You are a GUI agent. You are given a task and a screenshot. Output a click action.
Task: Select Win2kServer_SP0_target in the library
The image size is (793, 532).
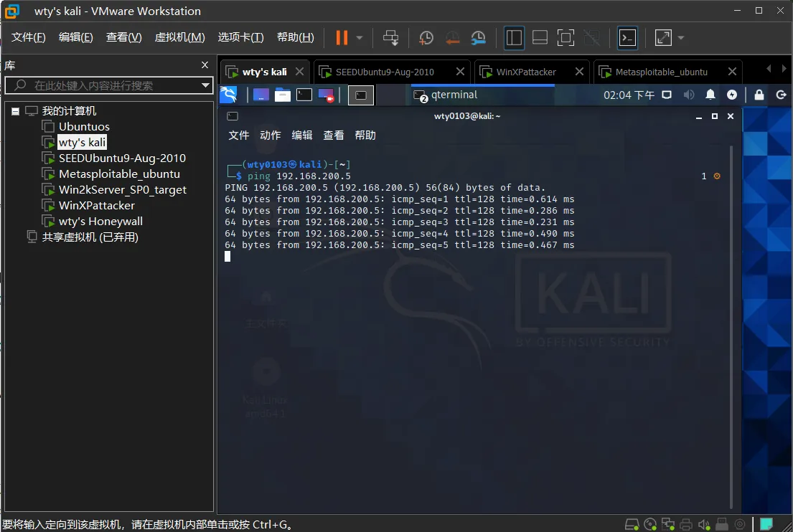123,190
